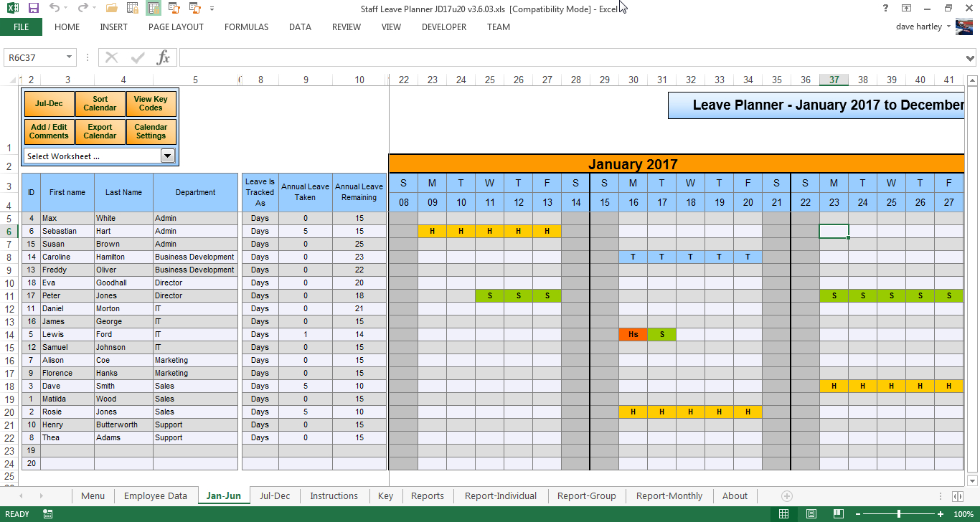Open the Excel Help question mark
This screenshot has width=980, height=522.
[885, 9]
